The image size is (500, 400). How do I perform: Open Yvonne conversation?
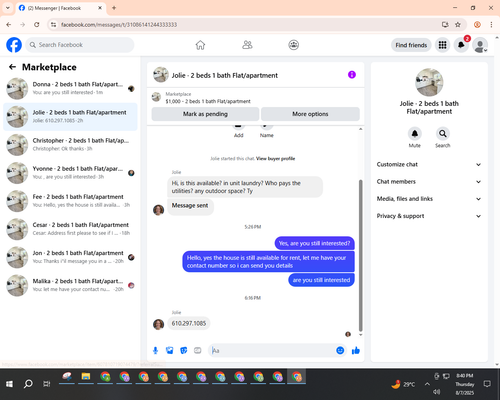coord(70,173)
